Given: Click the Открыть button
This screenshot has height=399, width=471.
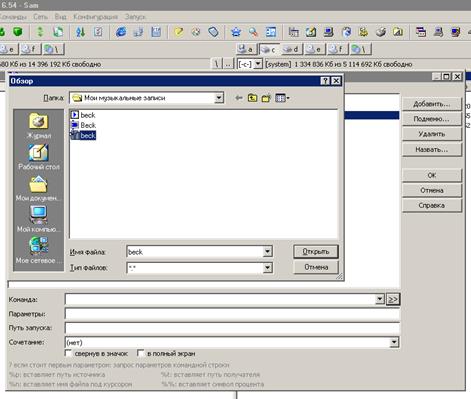Looking at the screenshot, I should coord(316,252).
